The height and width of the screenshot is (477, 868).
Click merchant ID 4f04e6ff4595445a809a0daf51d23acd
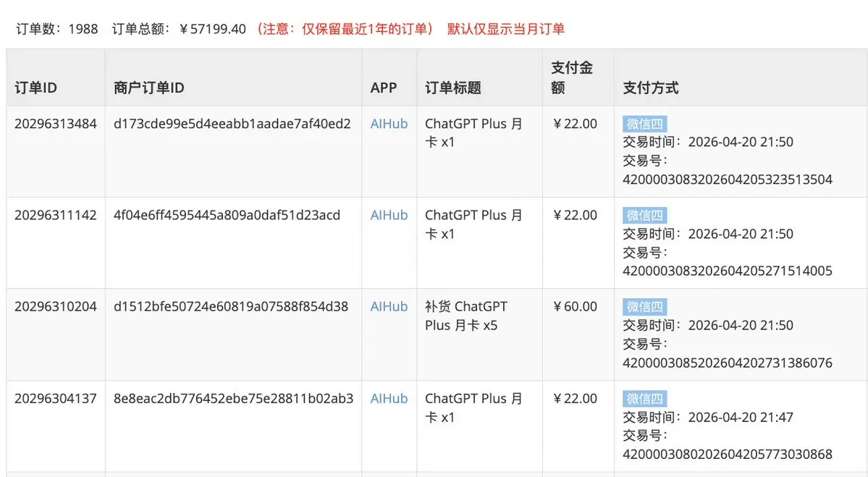click(x=227, y=215)
